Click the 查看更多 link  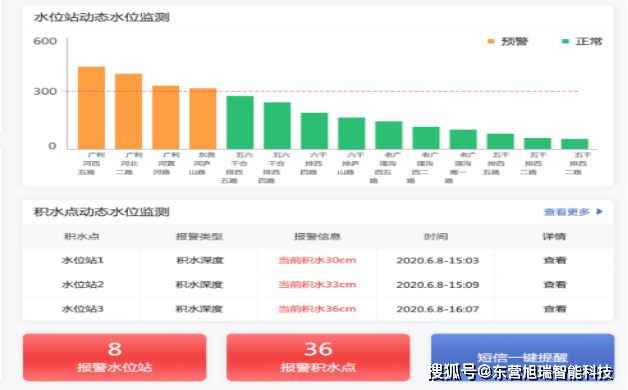pos(566,212)
